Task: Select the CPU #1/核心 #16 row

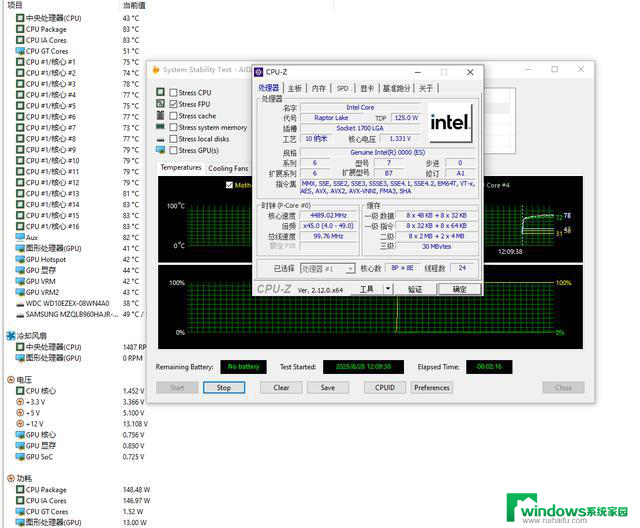Action: click(x=73, y=226)
